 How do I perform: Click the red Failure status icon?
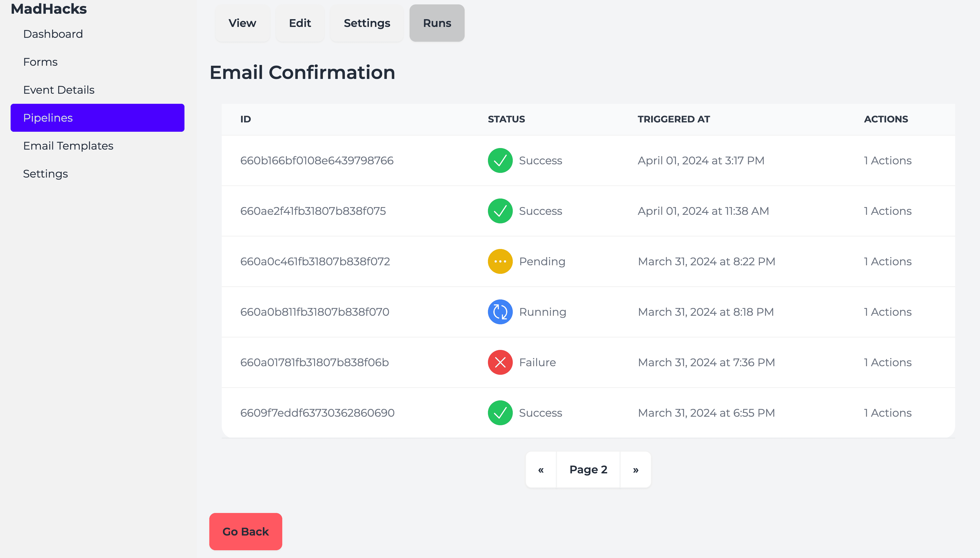tap(500, 362)
